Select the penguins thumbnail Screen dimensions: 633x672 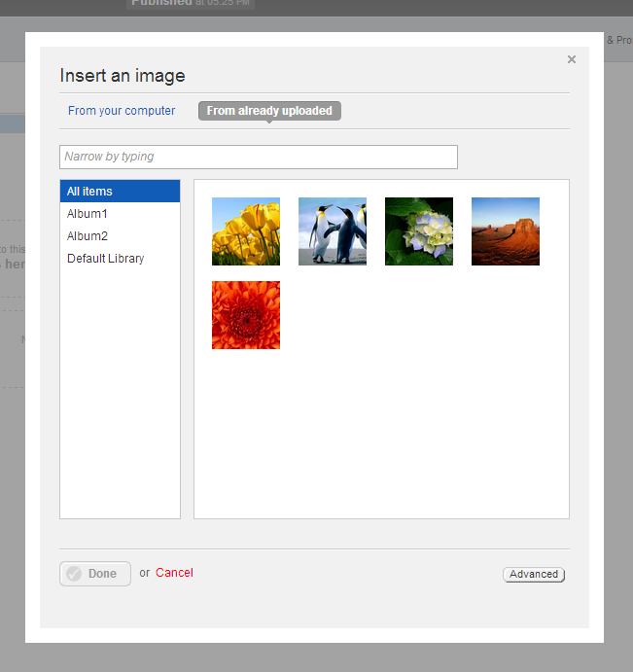(x=333, y=231)
